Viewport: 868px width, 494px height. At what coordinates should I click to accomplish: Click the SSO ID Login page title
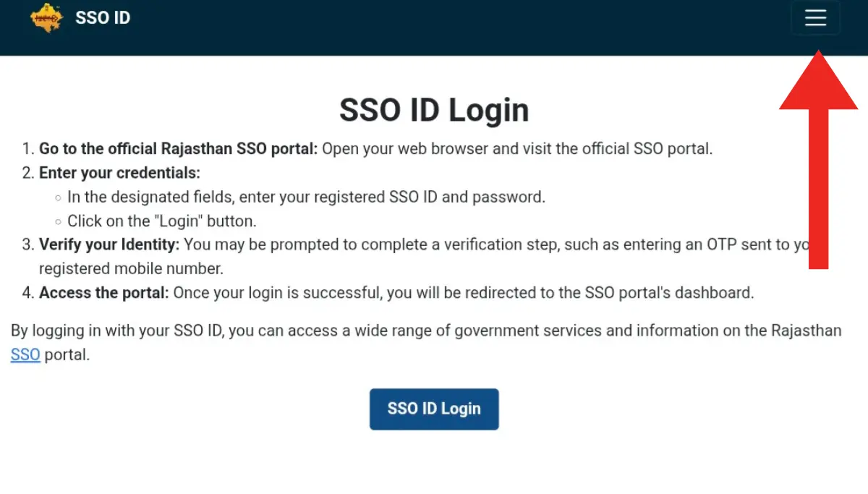(x=434, y=109)
